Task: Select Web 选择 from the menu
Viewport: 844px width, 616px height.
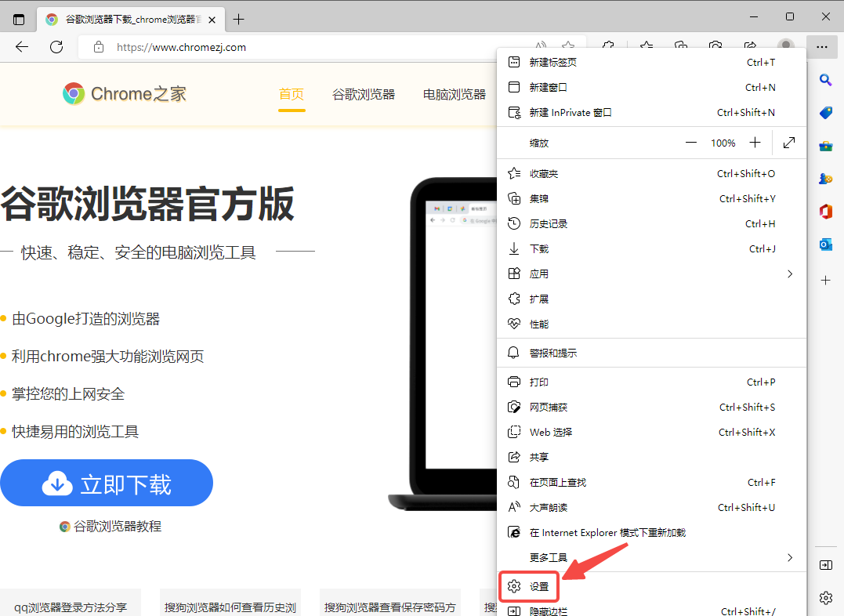Action: (x=651, y=432)
